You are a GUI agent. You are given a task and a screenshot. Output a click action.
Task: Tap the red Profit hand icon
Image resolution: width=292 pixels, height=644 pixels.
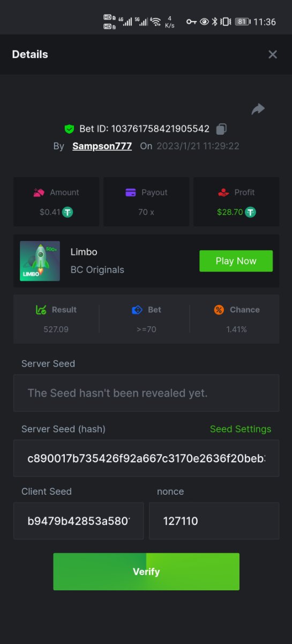point(223,192)
